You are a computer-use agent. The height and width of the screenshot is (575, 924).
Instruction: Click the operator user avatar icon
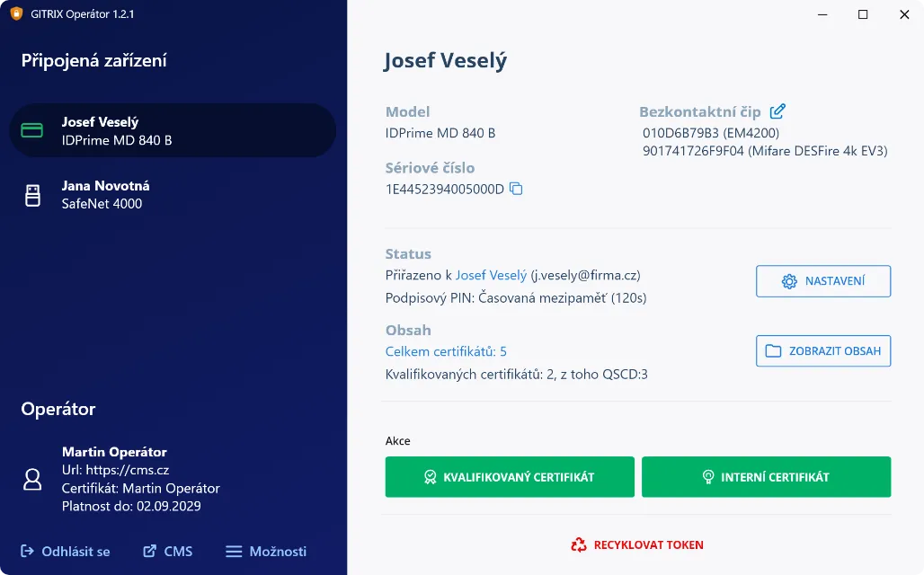(32, 479)
